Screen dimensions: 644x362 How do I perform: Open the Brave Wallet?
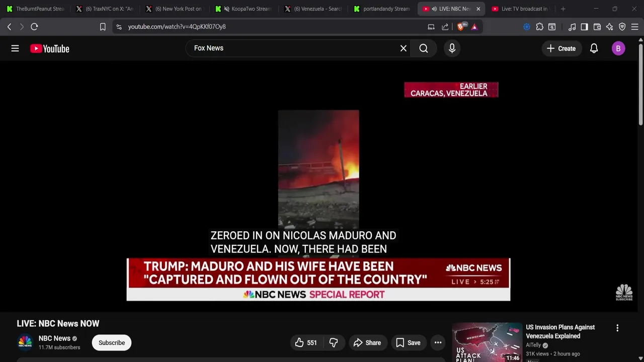[597, 27]
